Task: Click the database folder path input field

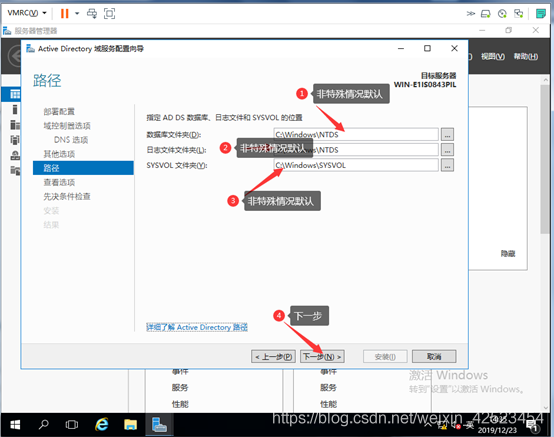Action: pos(356,135)
